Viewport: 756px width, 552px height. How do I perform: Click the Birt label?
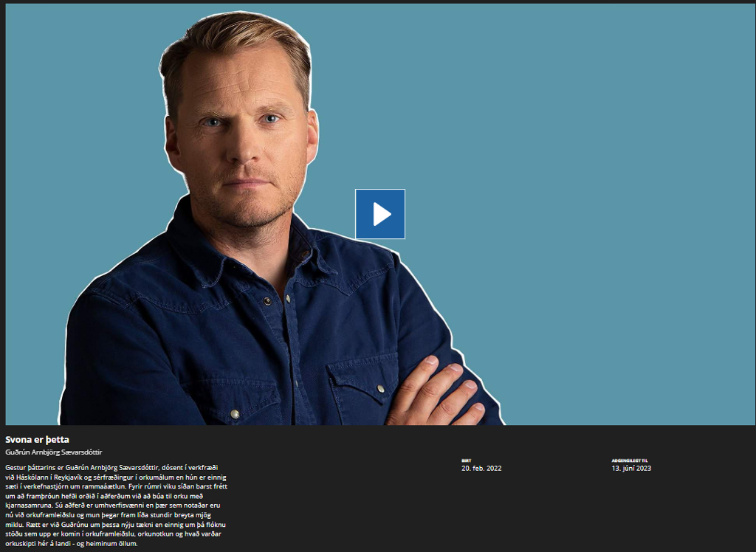coord(467,460)
